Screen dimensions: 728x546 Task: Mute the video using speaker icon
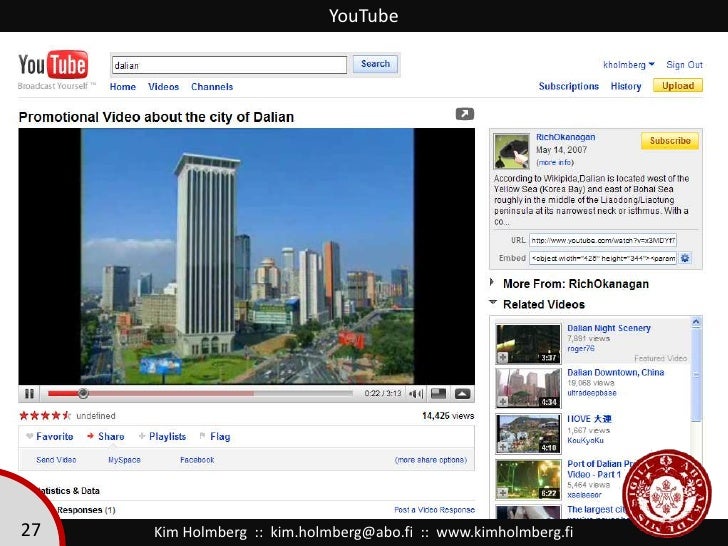coord(416,394)
